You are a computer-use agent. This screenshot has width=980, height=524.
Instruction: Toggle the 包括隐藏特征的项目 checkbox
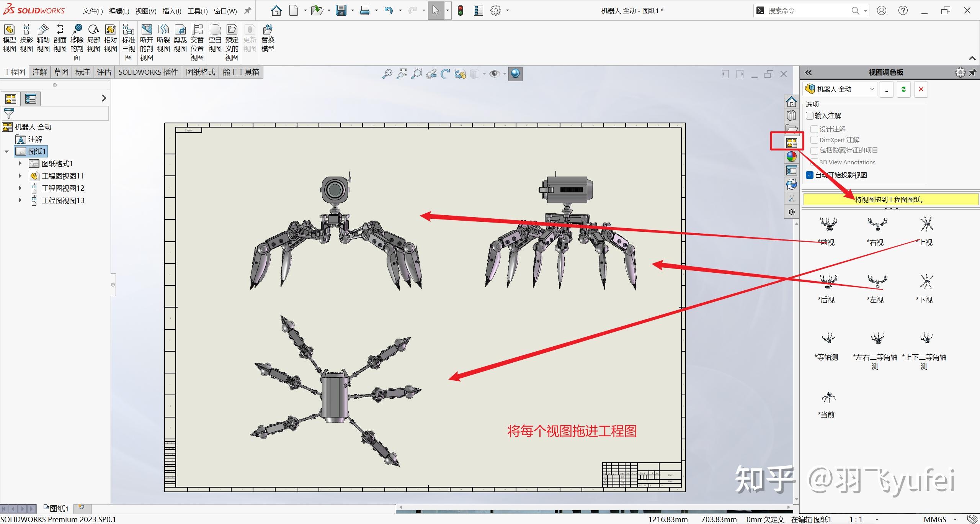[814, 151]
